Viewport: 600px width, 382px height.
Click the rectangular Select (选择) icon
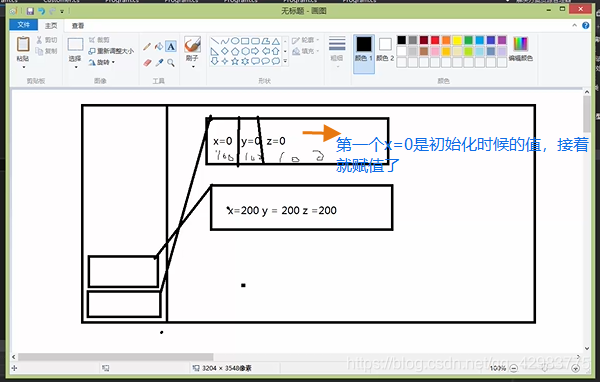(75, 44)
